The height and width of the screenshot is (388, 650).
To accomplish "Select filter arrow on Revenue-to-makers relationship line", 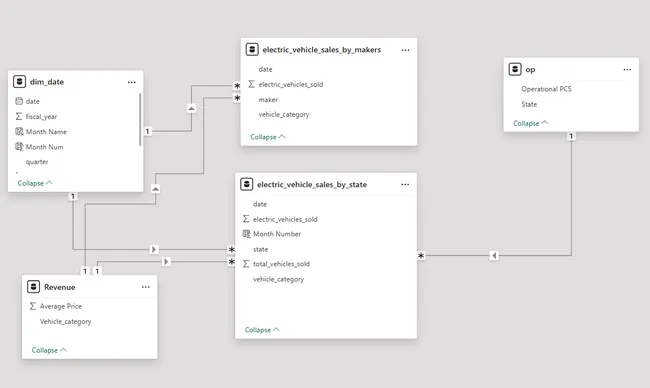I will [x=155, y=189].
